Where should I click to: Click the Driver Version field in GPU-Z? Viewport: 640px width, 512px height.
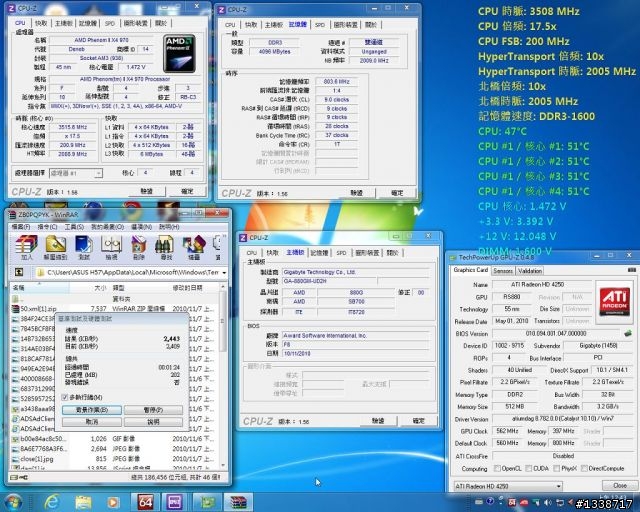pyautogui.click(x=562, y=419)
